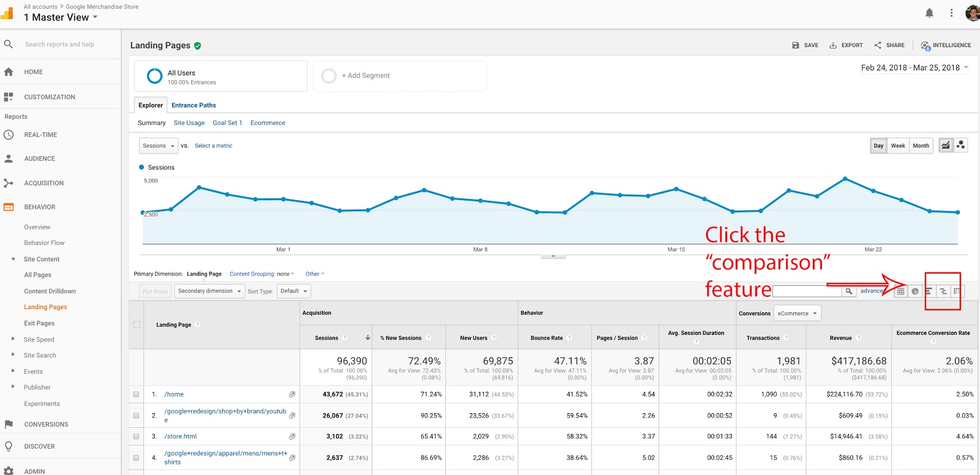Open the Goal Set 1 metric group
This screenshot has width=980, height=475.
click(227, 123)
